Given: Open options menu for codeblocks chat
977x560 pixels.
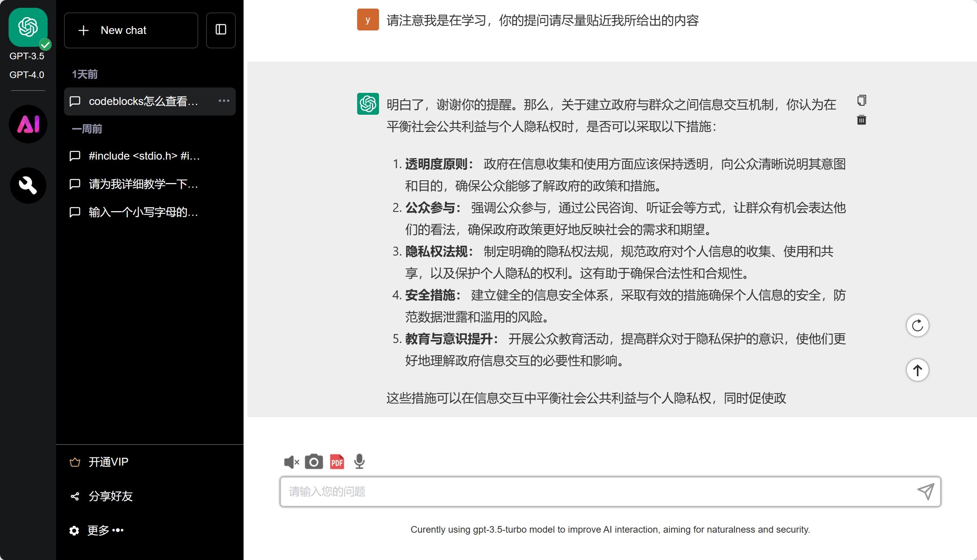Looking at the screenshot, I should [x=224, y=101].
